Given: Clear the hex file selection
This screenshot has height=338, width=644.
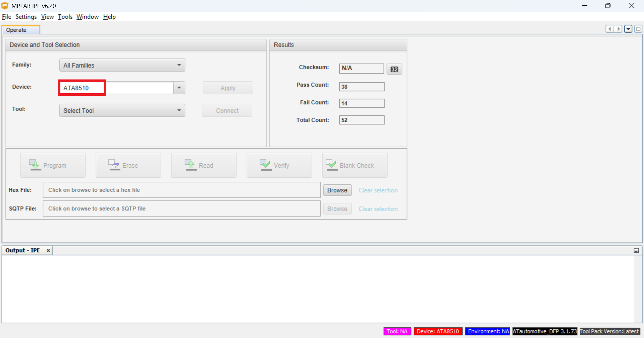Looking at the screenshot, I should (x=378, y=190).
